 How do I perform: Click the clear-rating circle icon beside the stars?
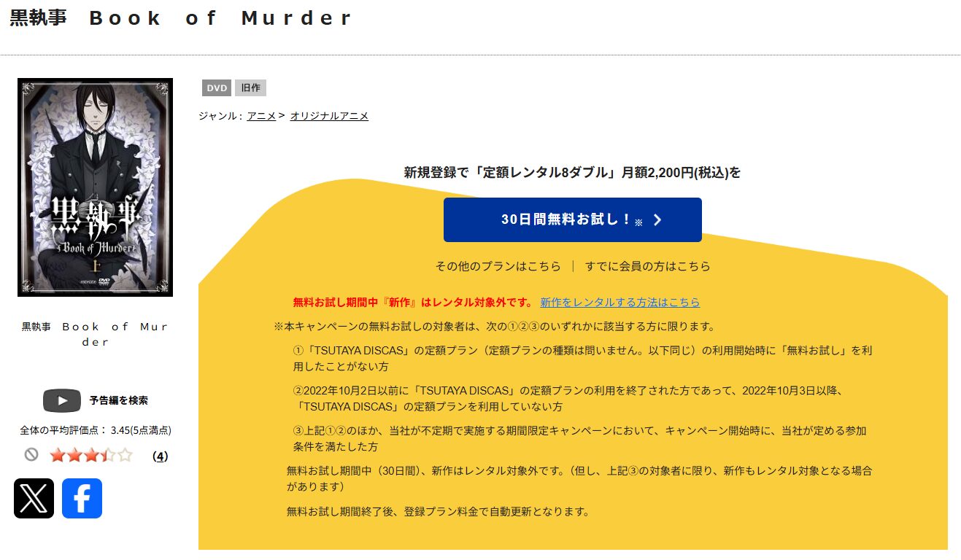pos(31,455)
